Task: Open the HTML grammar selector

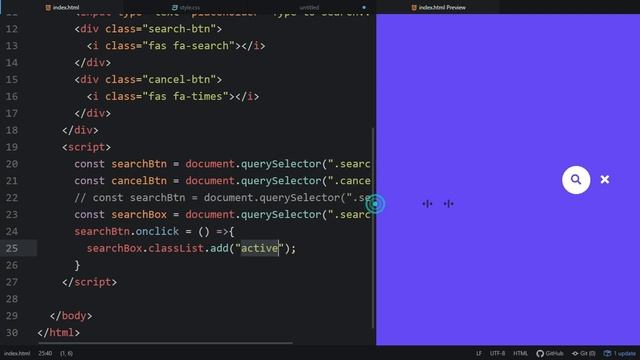Action: [520, 353]
